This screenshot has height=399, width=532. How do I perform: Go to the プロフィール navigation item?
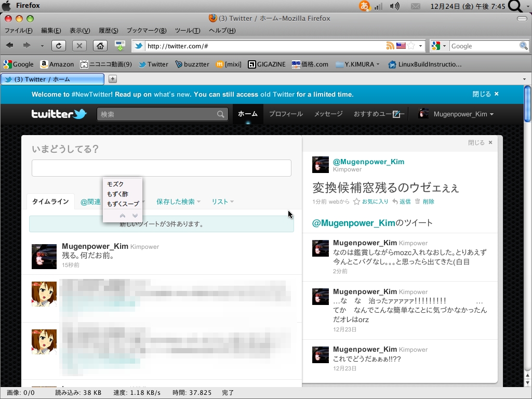click(x=286, y=114)
